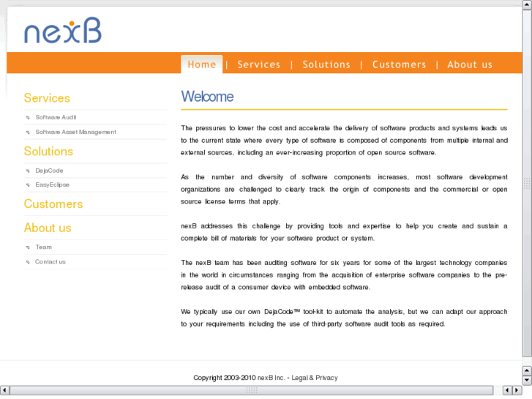Click left arrow of the right-side horizontal scroll pair

click(507, 390)
